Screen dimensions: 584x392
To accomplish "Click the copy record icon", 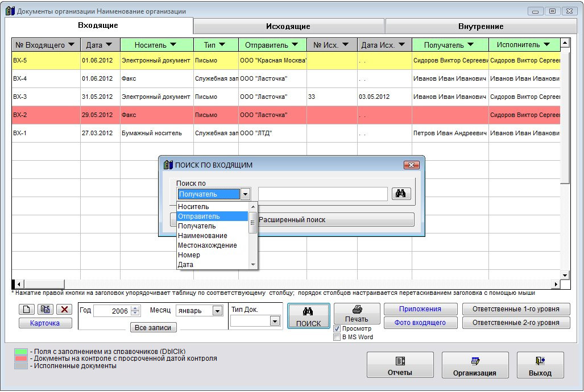I will 45,310.
